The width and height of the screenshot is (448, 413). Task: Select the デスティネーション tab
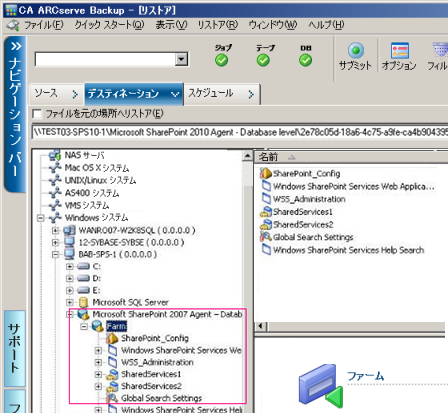134,94
